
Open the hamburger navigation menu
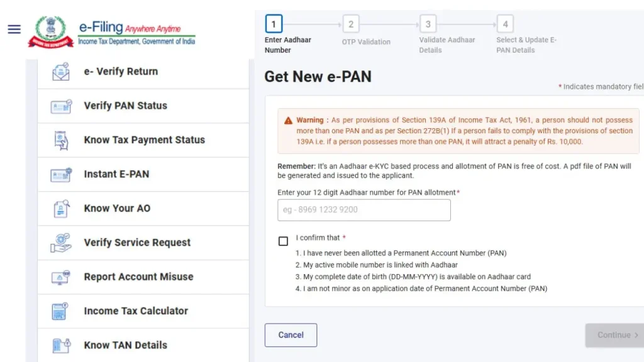click(x=14, y=29)
